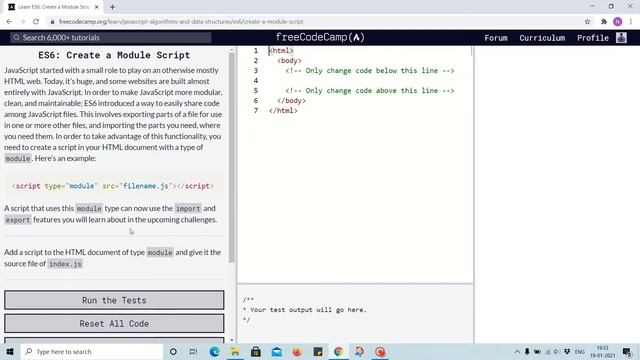The image size is (640, 360).
Task: Bookmark this page with the star icon
Action: point(587,22)
